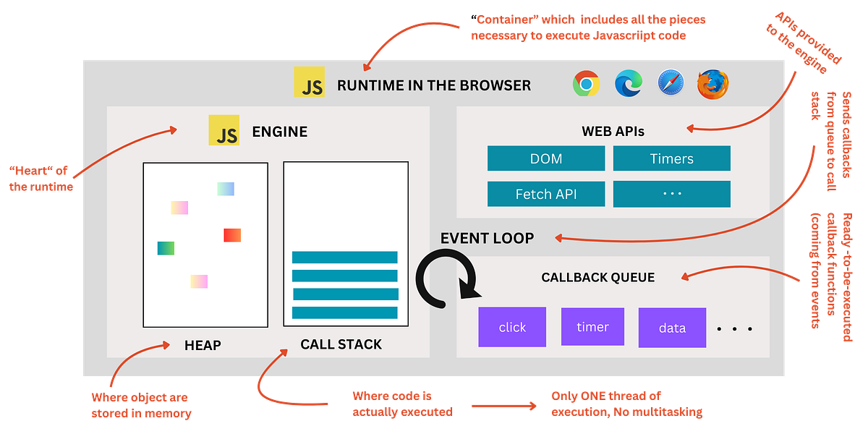This screenshot has height=434, width=868.
Task: Select the JS logo beside the Engine label
Action: [224, 132]
